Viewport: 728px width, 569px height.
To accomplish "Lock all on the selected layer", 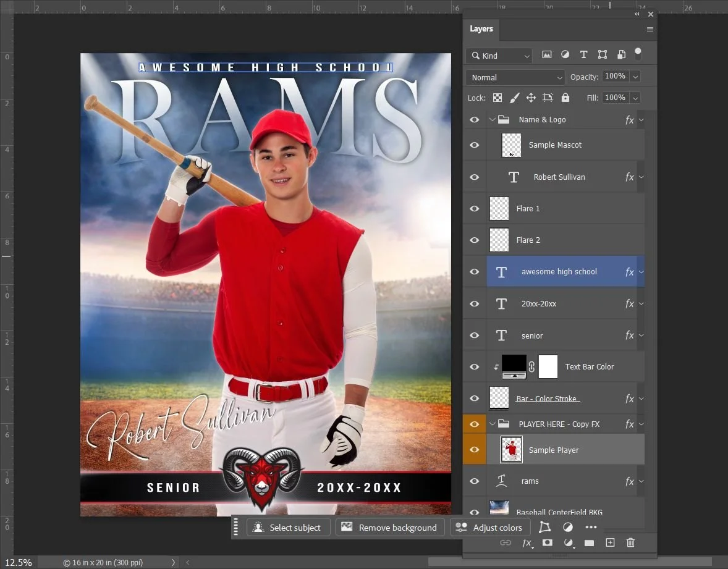I will pyautogui.click(x=565, y=98).
